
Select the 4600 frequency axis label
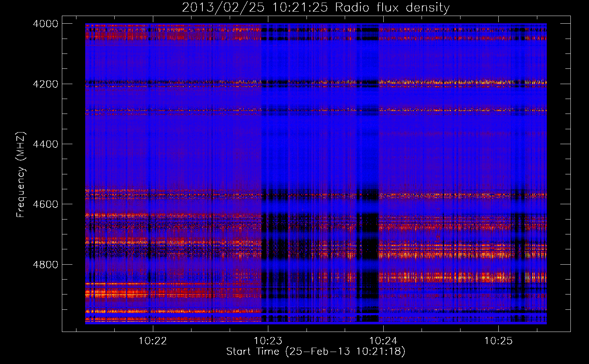pos(46,204)
